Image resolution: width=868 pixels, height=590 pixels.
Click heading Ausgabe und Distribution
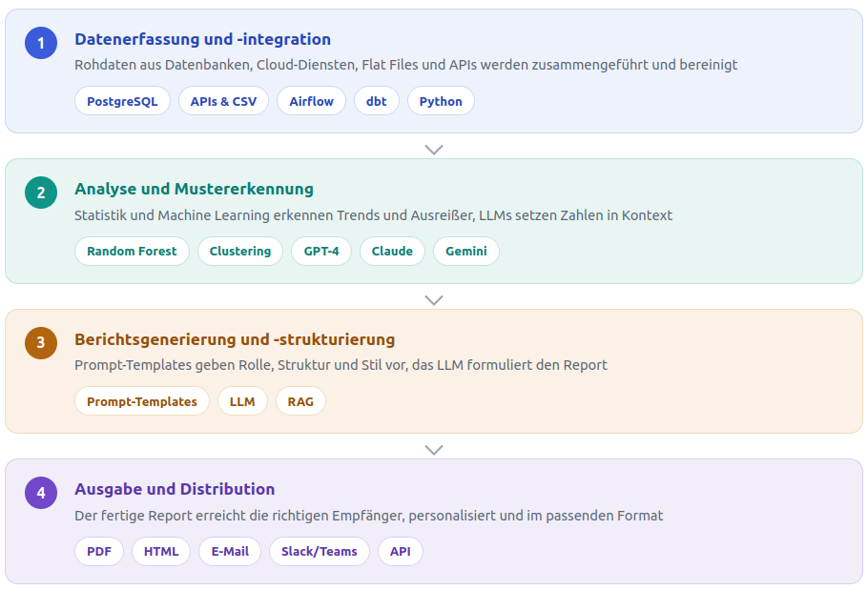click(x=175, y=489)
